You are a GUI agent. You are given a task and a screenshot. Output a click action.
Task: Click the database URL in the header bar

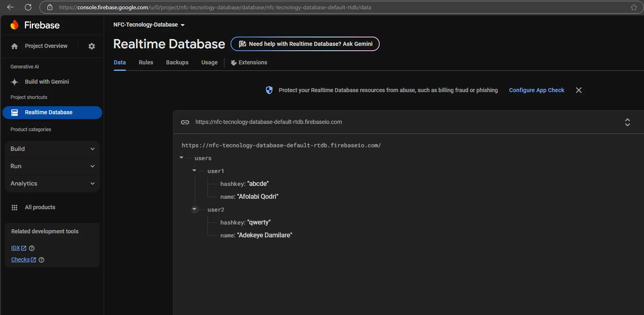click(x=269, y=122)
